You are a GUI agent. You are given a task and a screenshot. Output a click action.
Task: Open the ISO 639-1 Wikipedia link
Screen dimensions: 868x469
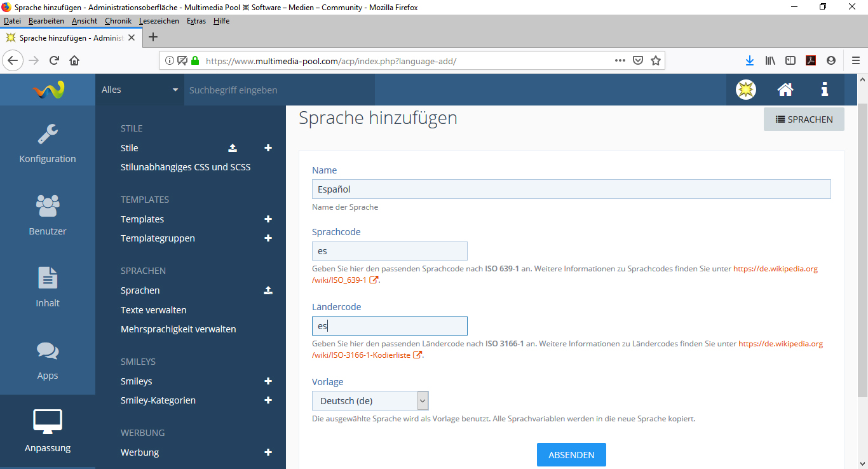[775, 269]
